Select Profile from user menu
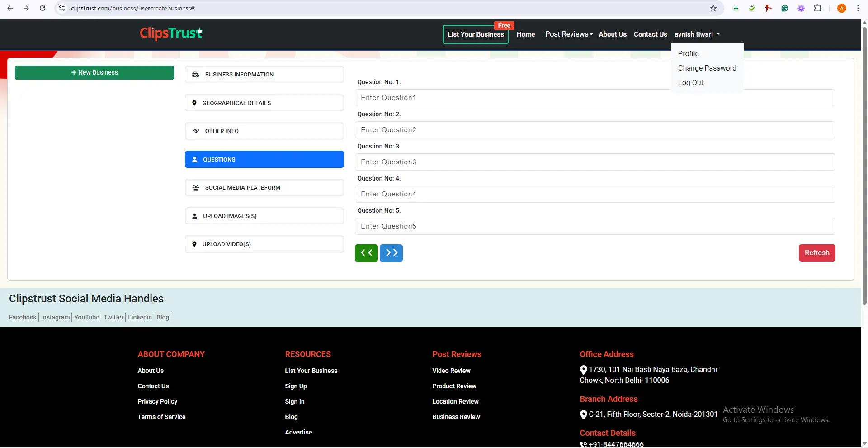 pos(688,53)
